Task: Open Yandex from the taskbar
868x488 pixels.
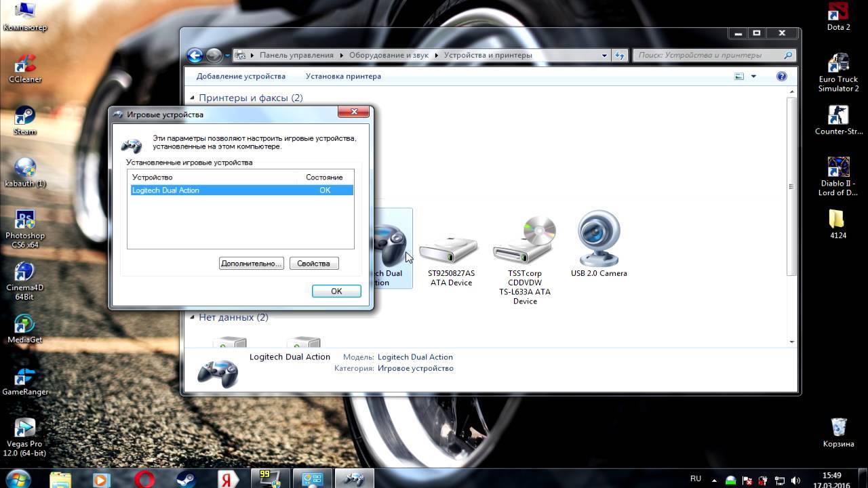Action: coord(227,479)
